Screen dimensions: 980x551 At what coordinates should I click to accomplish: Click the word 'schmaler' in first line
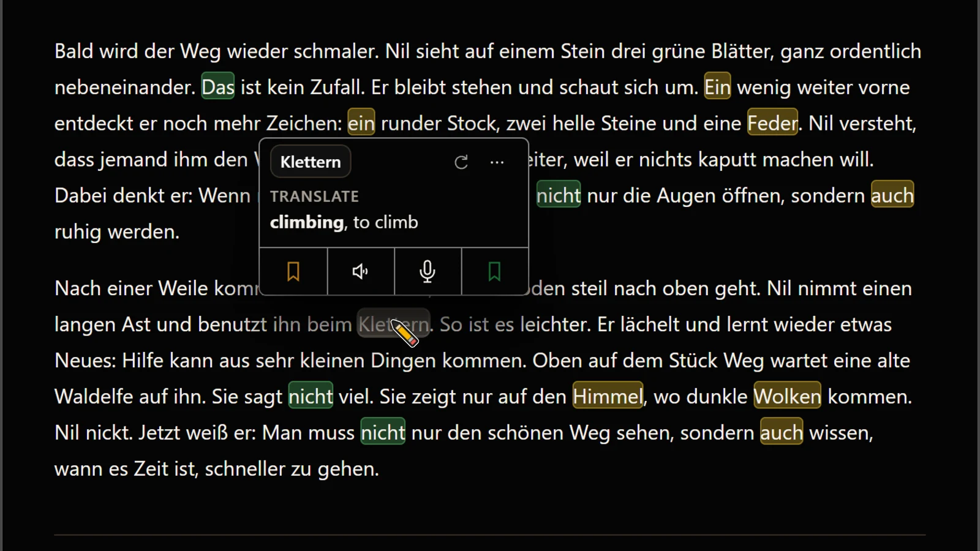334,51
